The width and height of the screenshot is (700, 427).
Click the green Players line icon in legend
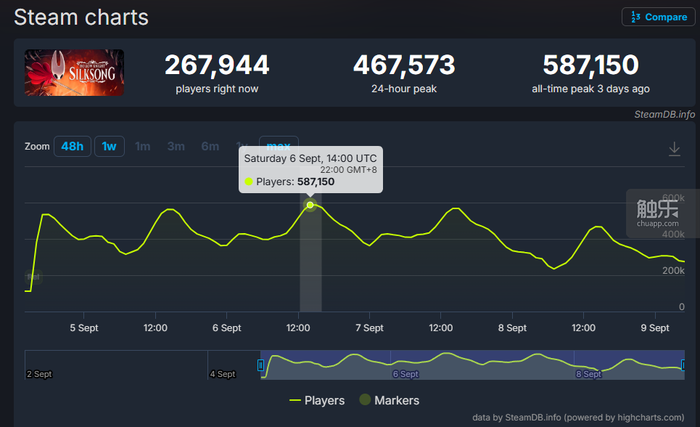tap(295, 400)
